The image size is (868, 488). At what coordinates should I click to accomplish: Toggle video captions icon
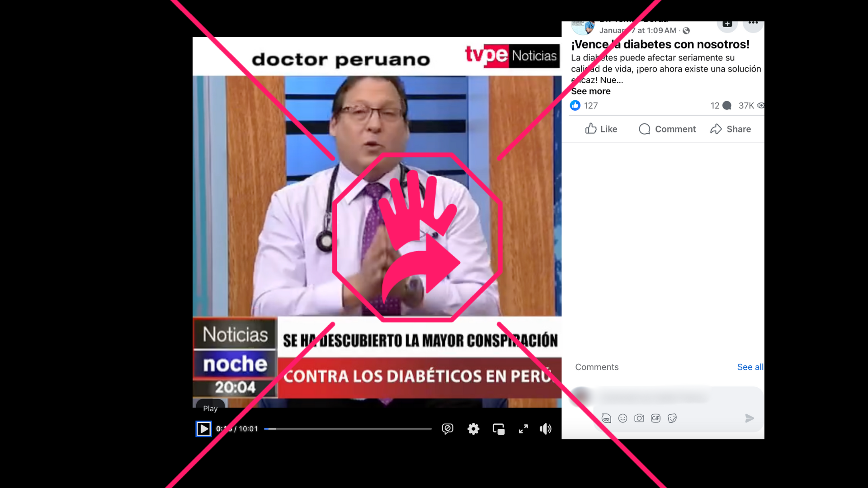tap(447, 428)
